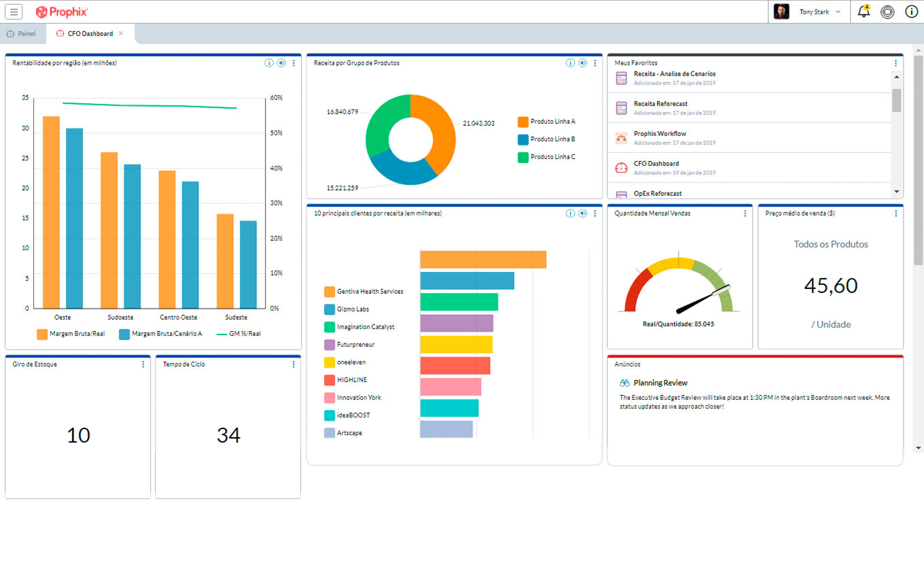Click the Prophix Workflow favorite icon
The image size is (924, 578).
tap(621, 138)
